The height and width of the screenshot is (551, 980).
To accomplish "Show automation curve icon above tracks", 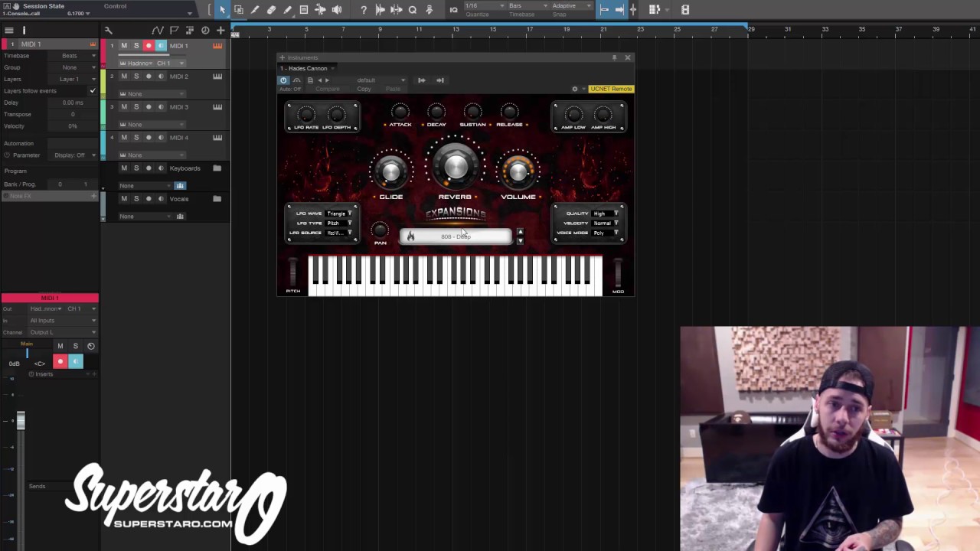I will tap(158, 31).
